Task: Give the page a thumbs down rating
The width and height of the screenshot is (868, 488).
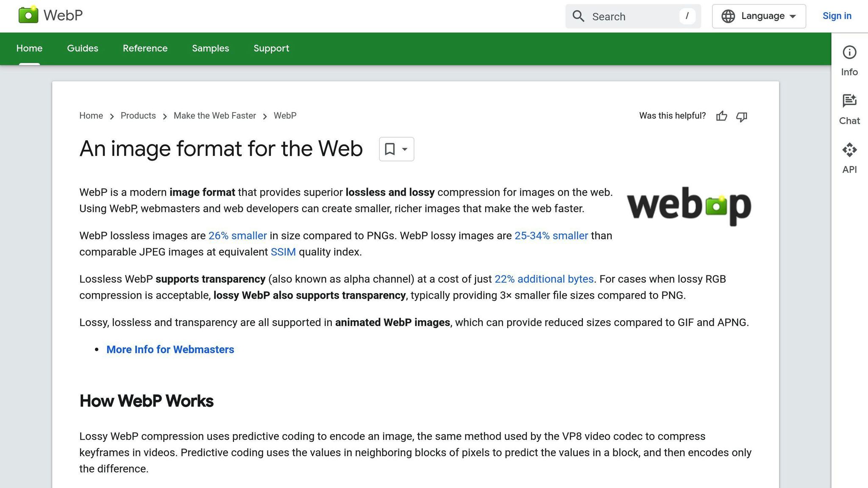Action: [x=742, y=117]
